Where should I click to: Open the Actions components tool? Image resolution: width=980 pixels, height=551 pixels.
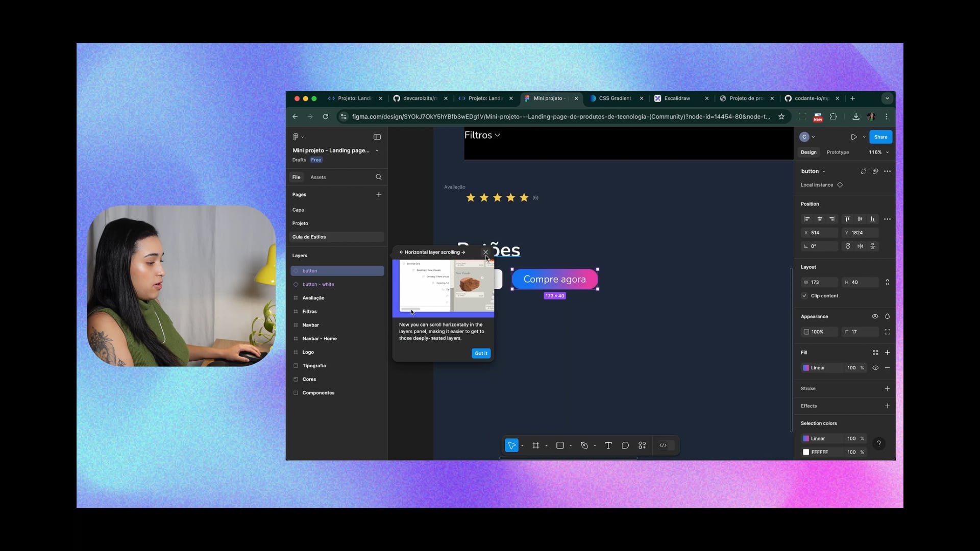[642, 445]
